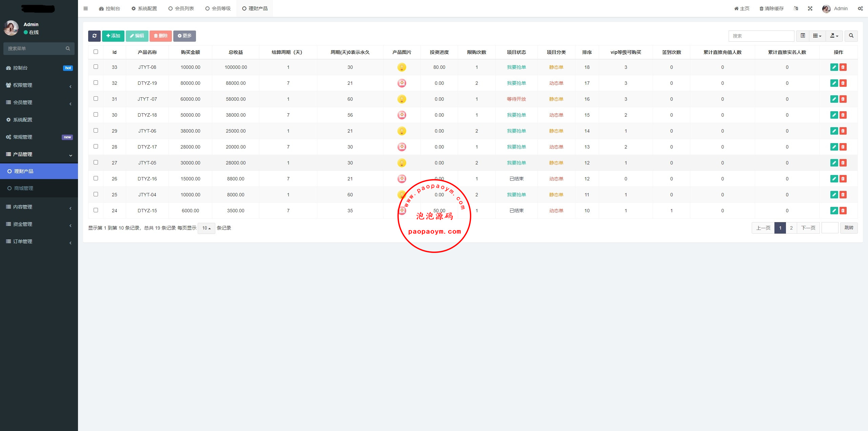Click the 更多 toolbar button

pyautogui.click(x=184, y=36)
